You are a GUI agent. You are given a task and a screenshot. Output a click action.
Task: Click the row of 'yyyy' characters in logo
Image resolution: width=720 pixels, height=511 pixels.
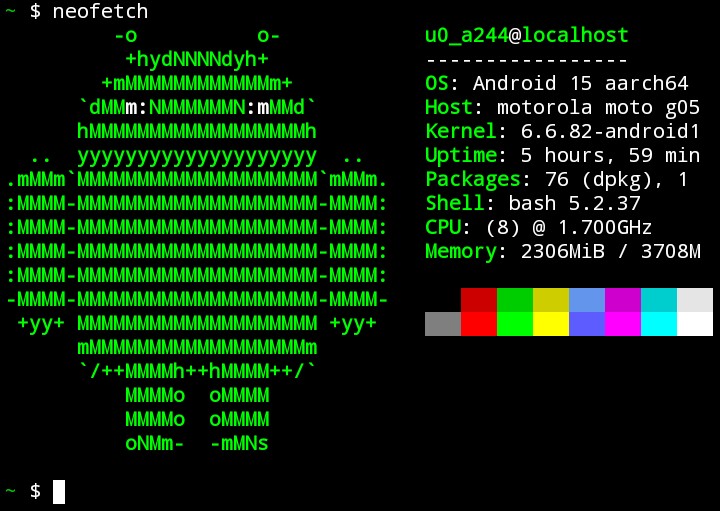(197, 157)
